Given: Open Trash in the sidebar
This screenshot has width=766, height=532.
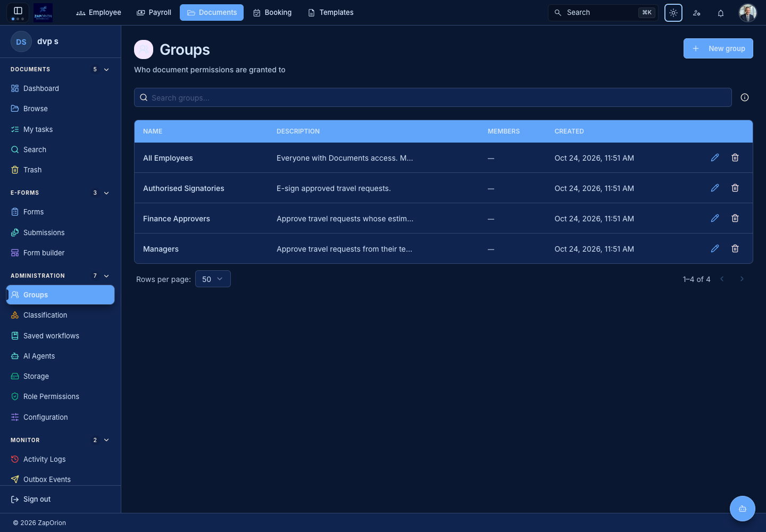Looking at the screenshot, I should click(x=60, y=170).
